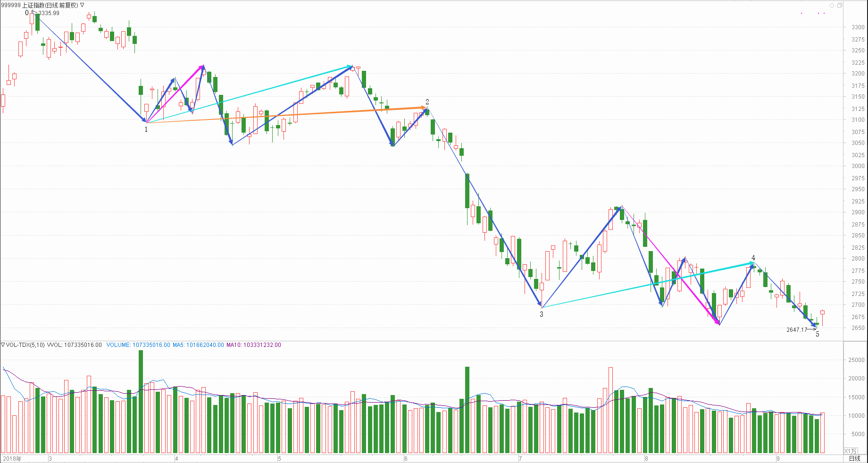Click wave label 2 on the chart
Screen dimensions: 868x463
[427, 102]
